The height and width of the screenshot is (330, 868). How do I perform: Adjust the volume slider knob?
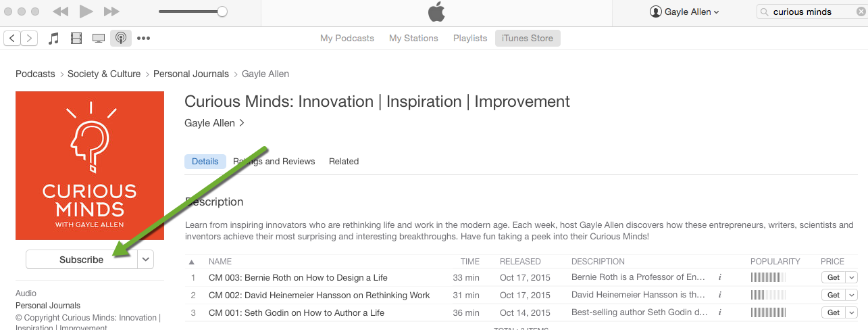coord(222,11)
